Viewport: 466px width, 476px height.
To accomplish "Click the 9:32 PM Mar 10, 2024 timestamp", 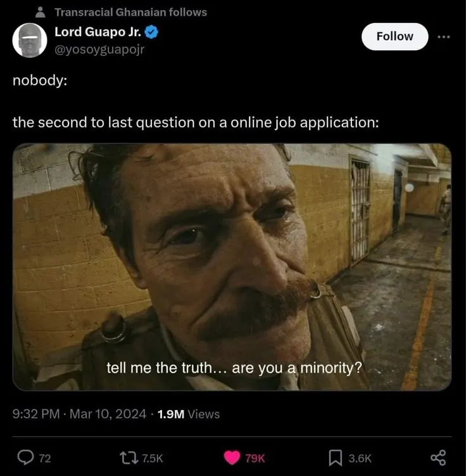I will coord(81,414).
